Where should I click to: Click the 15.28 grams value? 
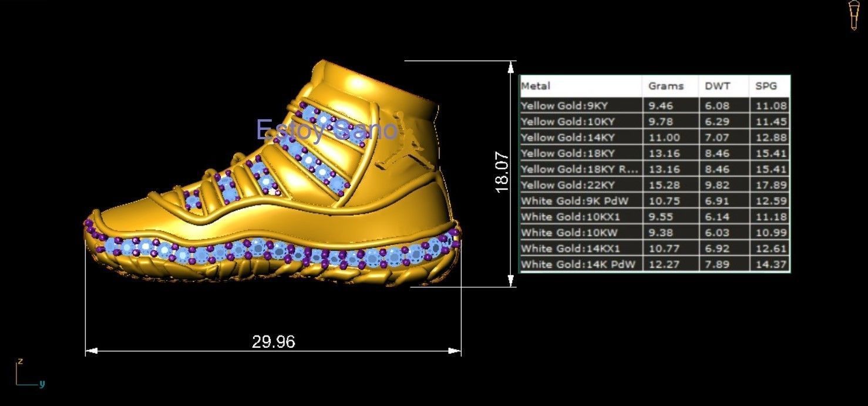664,185
